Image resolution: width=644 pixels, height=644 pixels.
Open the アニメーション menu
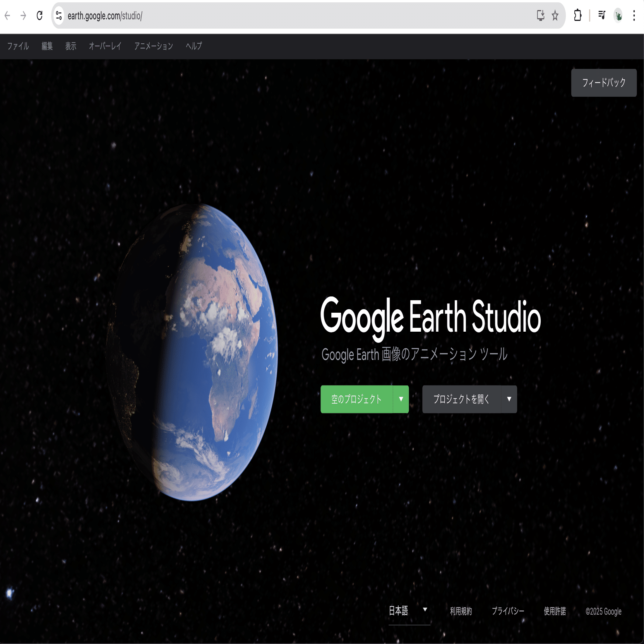click(x=154, y=46)
